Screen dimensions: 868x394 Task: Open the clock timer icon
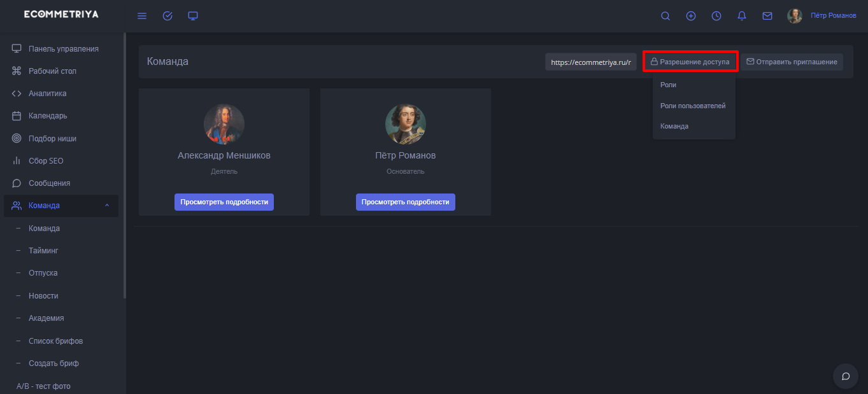[x=716, y=16]
